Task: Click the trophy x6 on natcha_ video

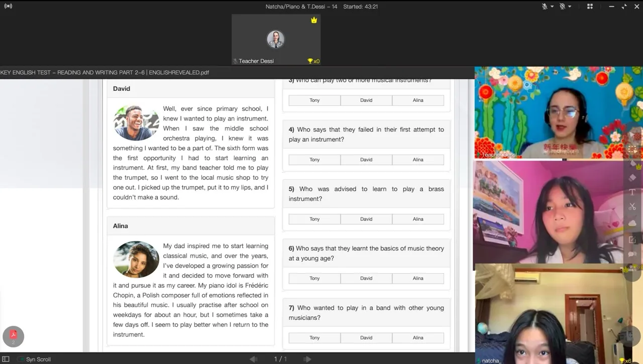Action: click(625, 360)
